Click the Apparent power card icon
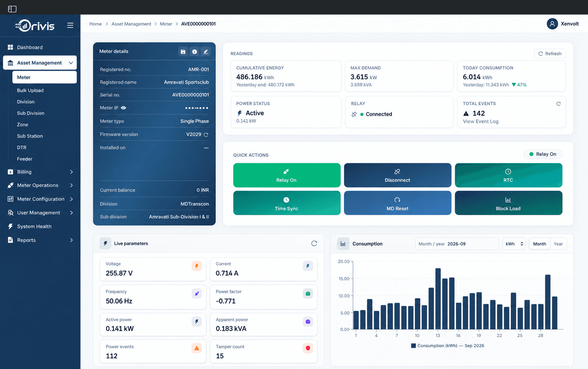Image resolution: width=588 pixels, height=369 pixels. pyautogui.click(x=308, y=321)
